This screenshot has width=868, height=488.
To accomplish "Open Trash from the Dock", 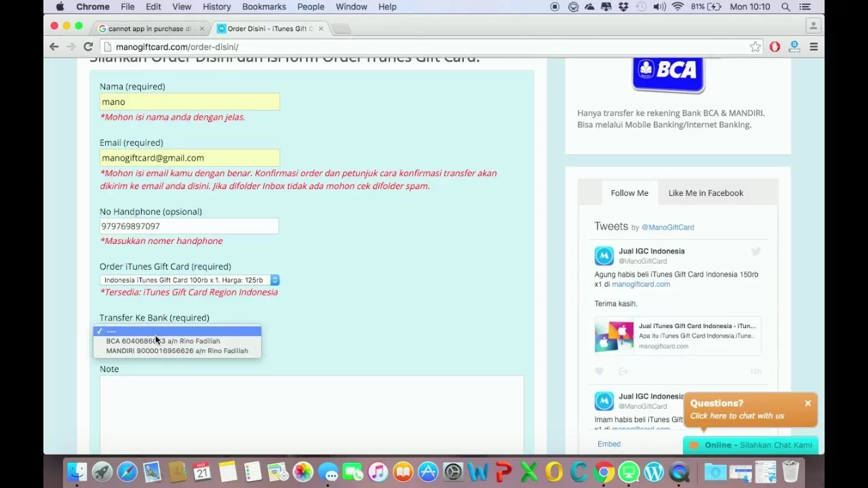I will pyautogui.click(x=791, y=472).
